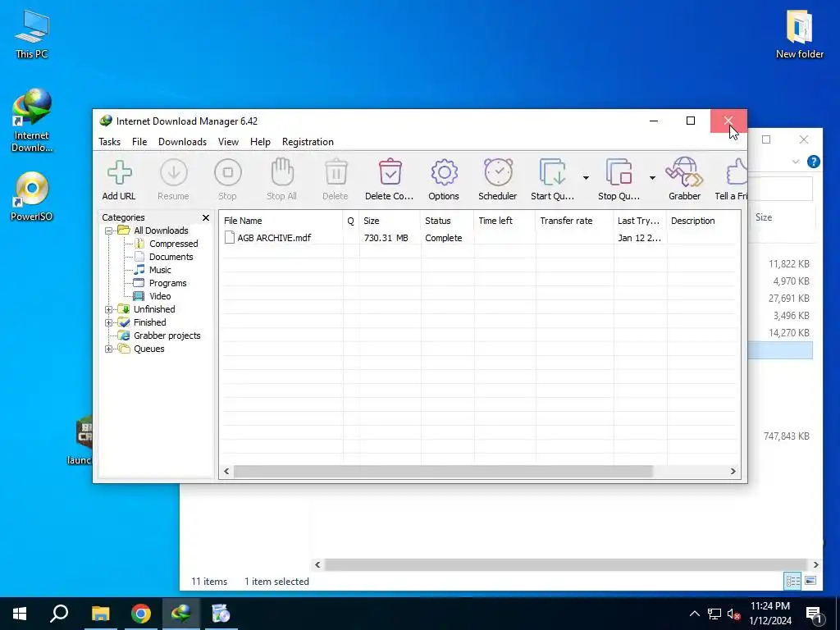Close the Categories panel
Screen dimensions: 840x630
[x=206, y=217]
